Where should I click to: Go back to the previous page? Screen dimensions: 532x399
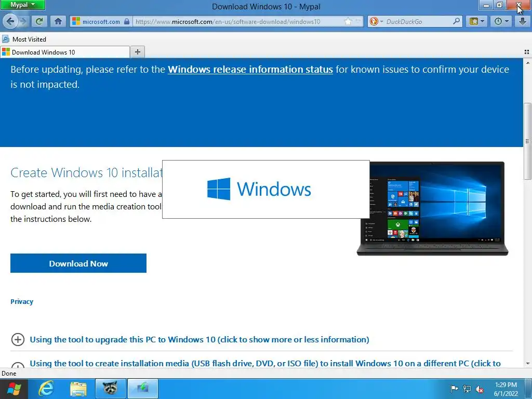10,21
